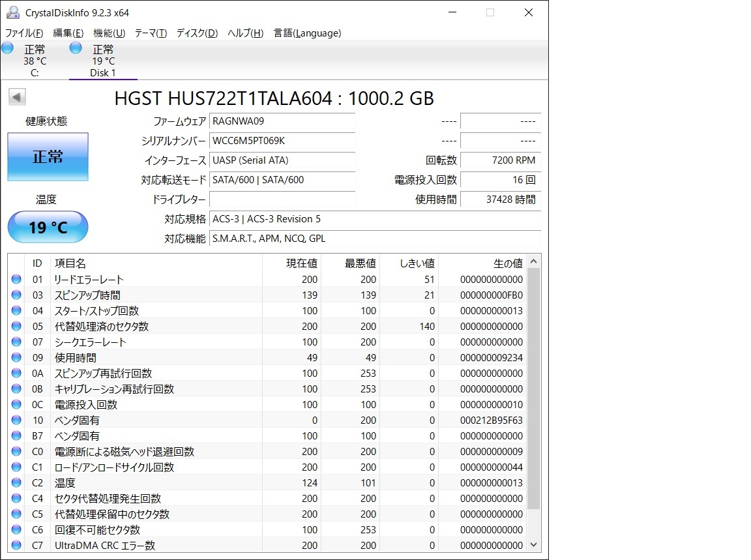Click the 対応転送モード field SATA/600

282,180
